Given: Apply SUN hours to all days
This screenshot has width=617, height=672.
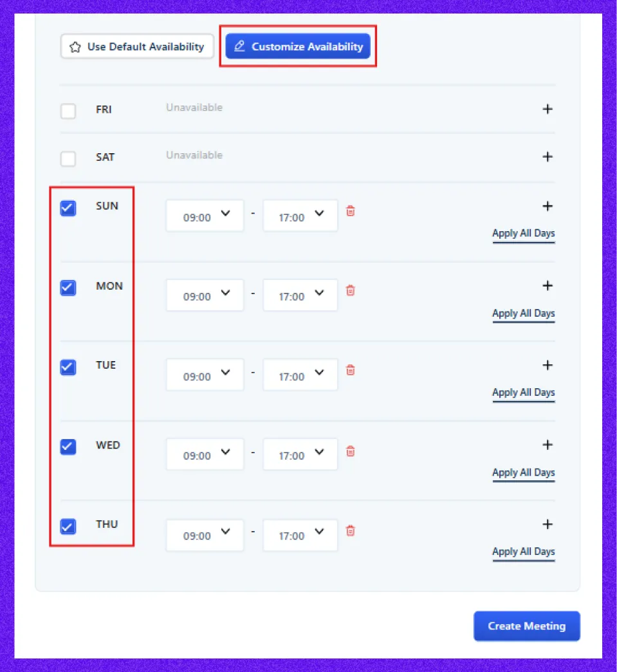Looking at the screenshot, I should [x=524, y=234].
